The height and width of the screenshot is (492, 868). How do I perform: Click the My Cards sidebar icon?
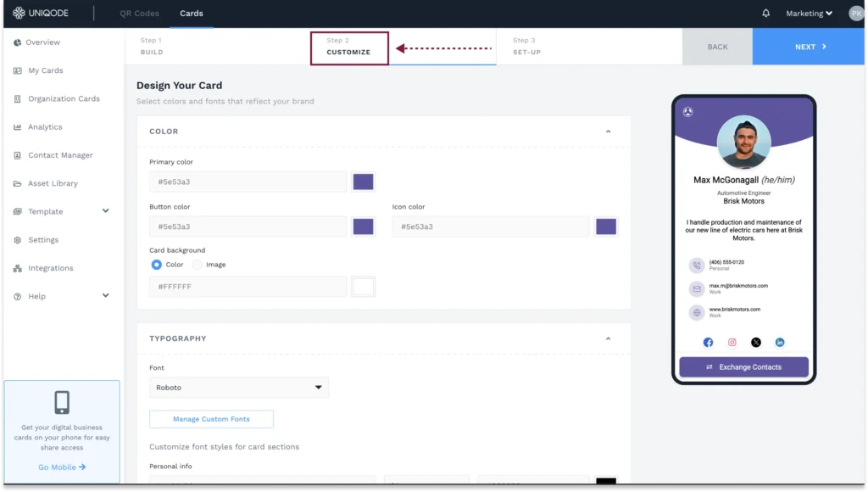click(17, 71)
